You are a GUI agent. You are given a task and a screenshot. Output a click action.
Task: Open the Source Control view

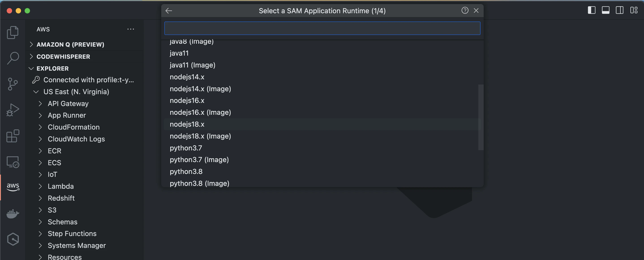click(x=13, y=84)
